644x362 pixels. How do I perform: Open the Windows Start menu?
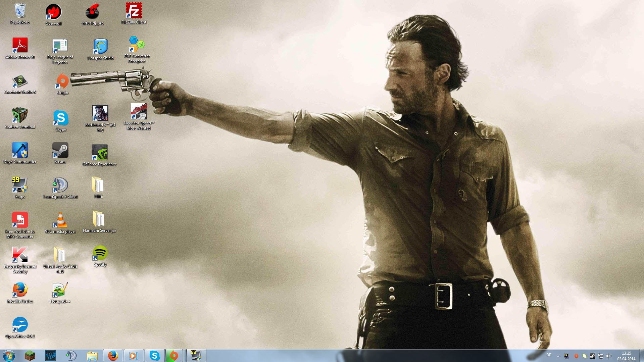tap(9, 356)
